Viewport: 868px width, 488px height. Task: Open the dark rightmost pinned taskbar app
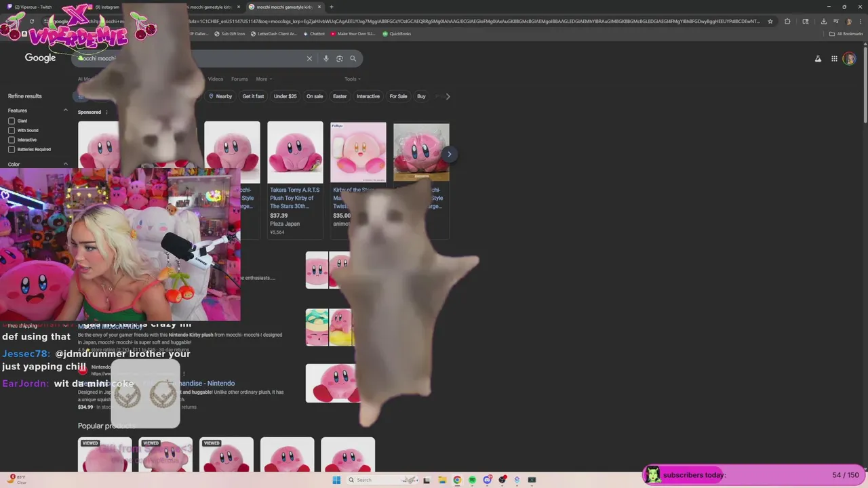click(532, 480)
